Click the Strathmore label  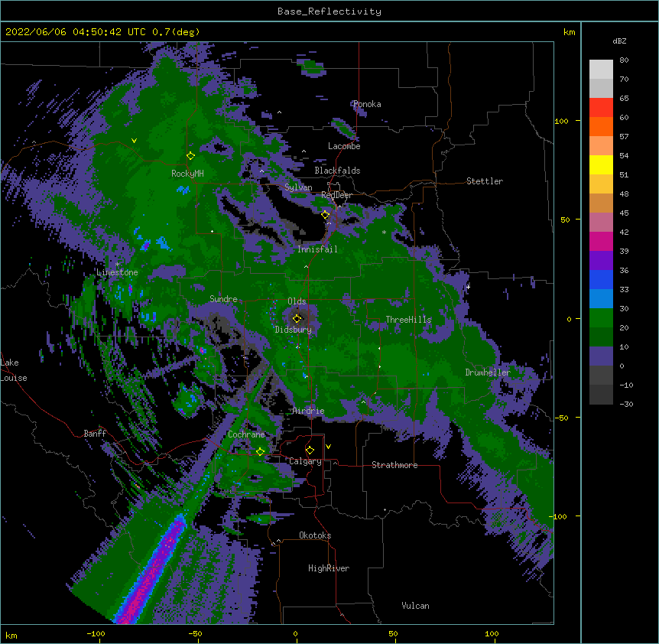coord(394,465)
